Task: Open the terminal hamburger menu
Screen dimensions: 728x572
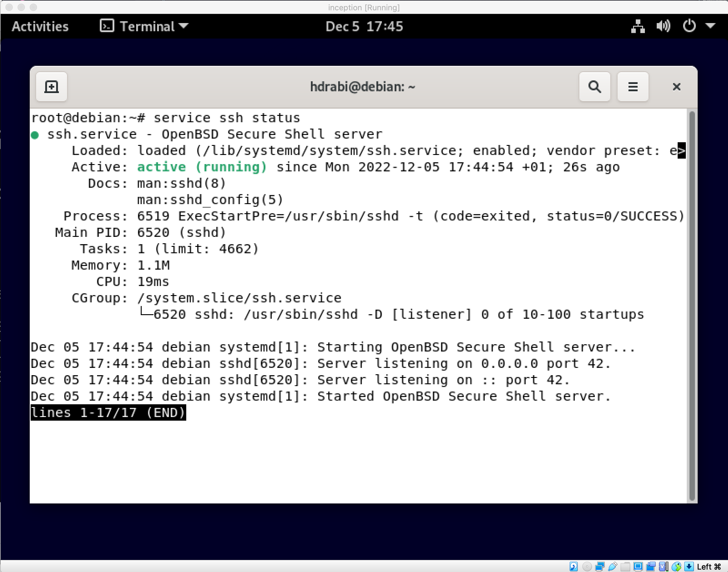Action: point(632,87)
